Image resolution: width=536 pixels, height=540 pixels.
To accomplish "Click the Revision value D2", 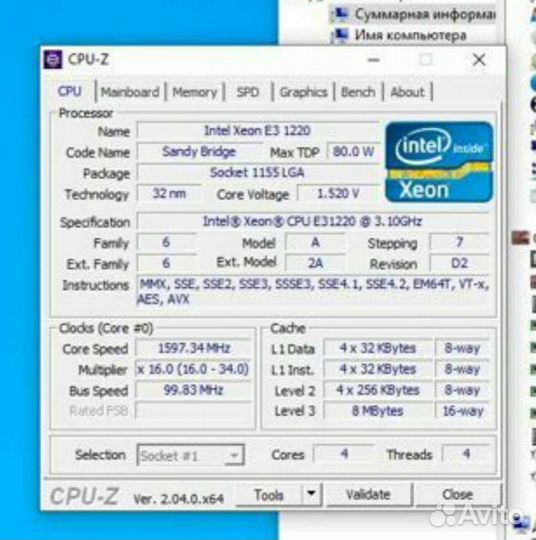I will 459,263.
